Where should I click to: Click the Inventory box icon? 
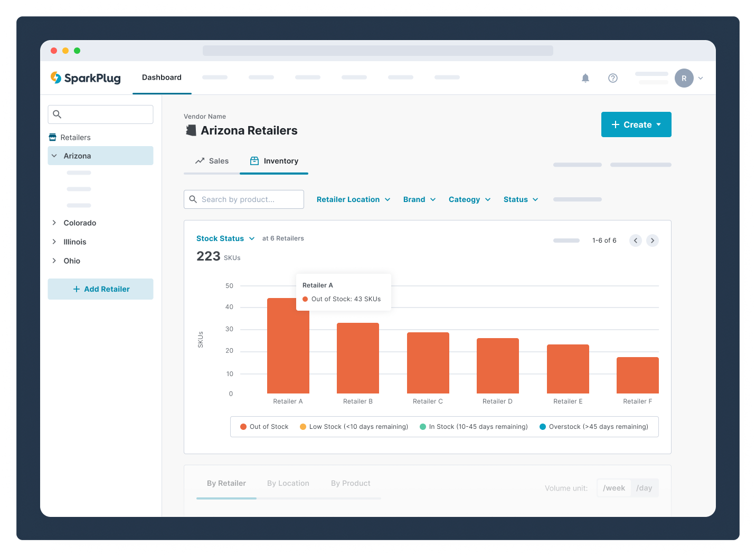coord(254,161)
